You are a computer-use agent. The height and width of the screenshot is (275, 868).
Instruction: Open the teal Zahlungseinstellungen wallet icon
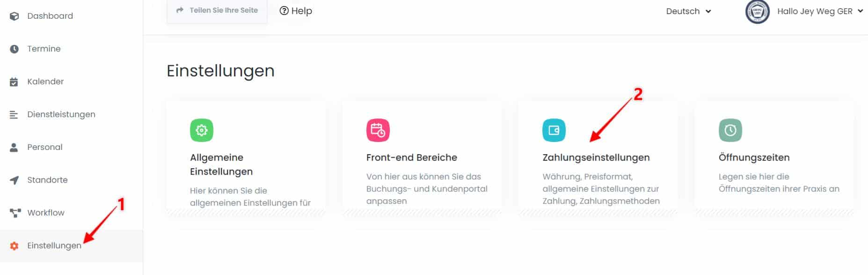[554, 130]
